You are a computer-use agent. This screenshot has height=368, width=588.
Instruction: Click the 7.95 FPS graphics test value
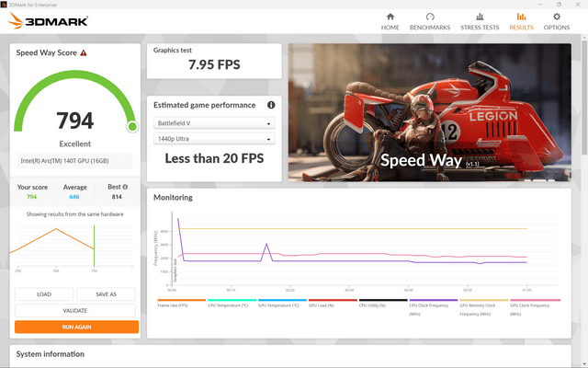pos(214,64)
